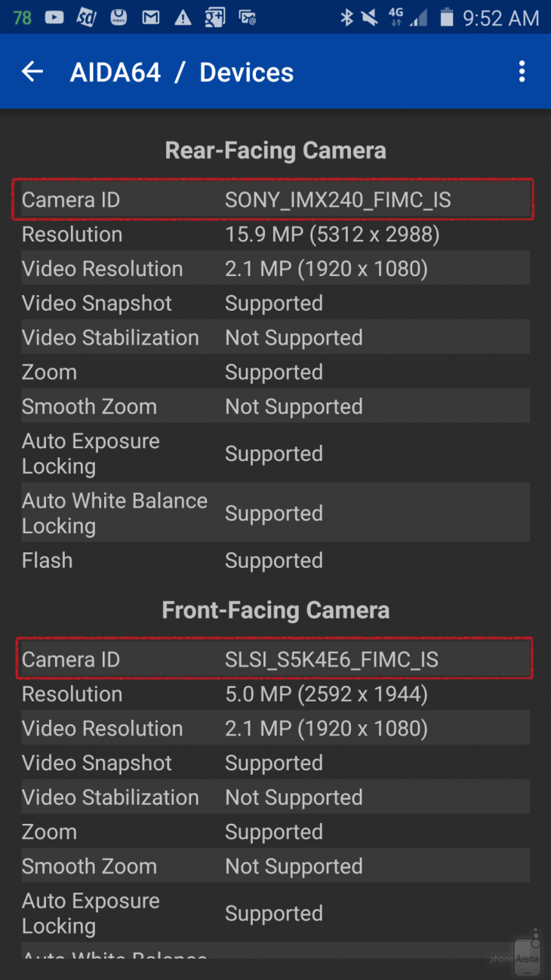The height and width of the screenshot is (980, 551).
Task: Tap the Google+ notification icon
Action: coord(214,17)
